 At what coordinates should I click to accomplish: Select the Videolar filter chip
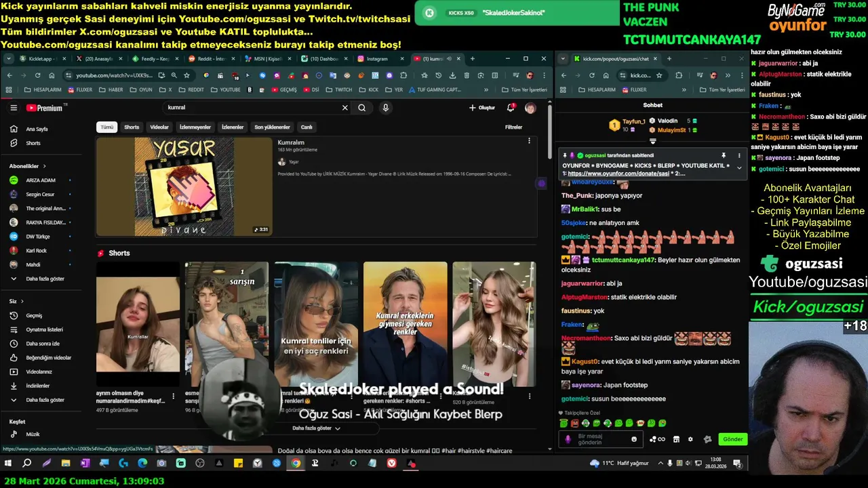(x=159, y=127)
